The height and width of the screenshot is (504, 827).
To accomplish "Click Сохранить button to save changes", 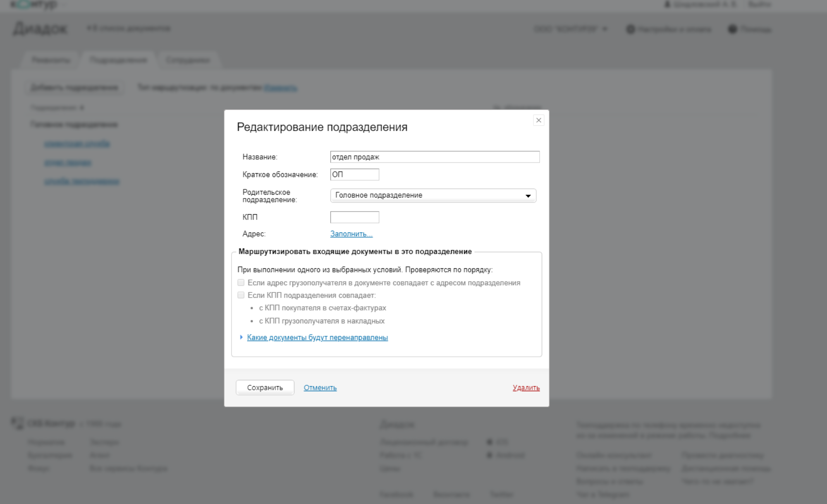I will (x=264, y=387).
